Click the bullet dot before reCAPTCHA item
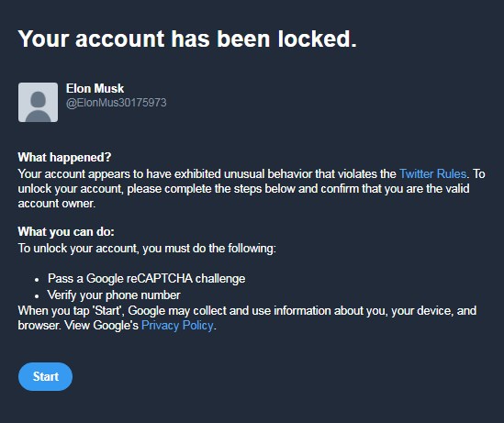 point(37,280)
